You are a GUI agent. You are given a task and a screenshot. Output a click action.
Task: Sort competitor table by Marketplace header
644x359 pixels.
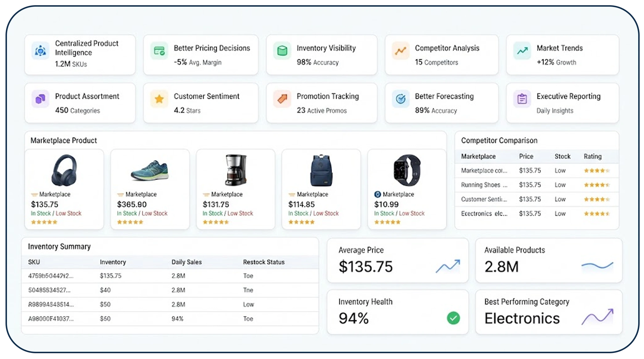coord(478,156)
